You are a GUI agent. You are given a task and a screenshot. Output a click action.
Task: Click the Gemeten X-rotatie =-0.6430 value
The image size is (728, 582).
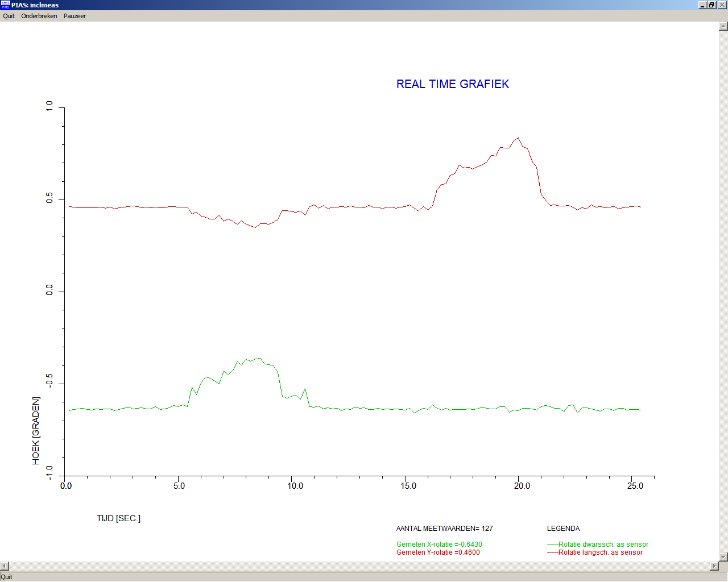pyautogui.click(x=439, y=544)
